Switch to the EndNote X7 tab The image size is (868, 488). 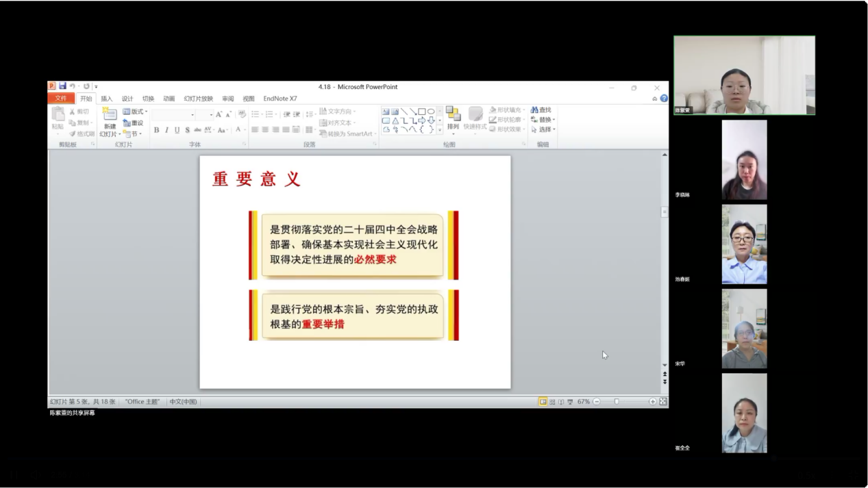[280, 99]
